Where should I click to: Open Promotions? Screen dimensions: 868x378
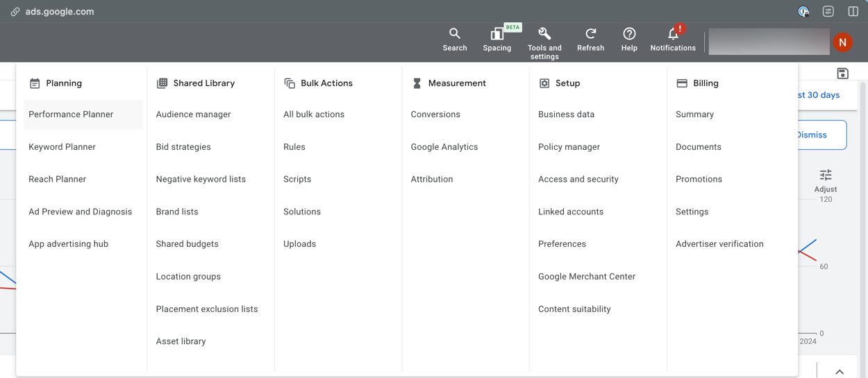tap(699, 179)
